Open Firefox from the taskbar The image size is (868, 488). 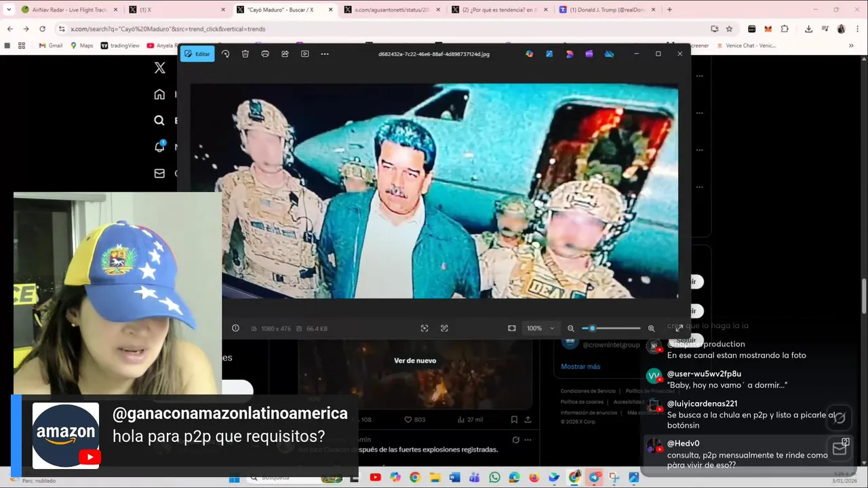pyautogui.click(x=534, y=478)
